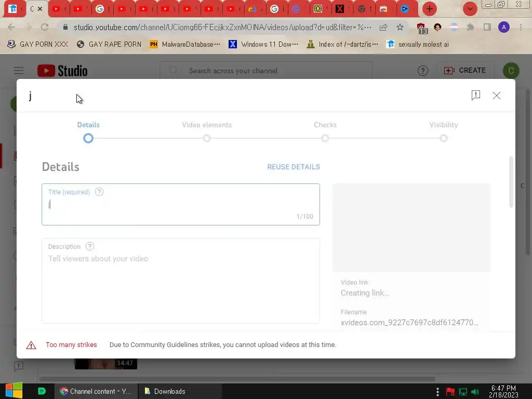
Task: Open the extension icon with 13 badge
Action: 422,28
